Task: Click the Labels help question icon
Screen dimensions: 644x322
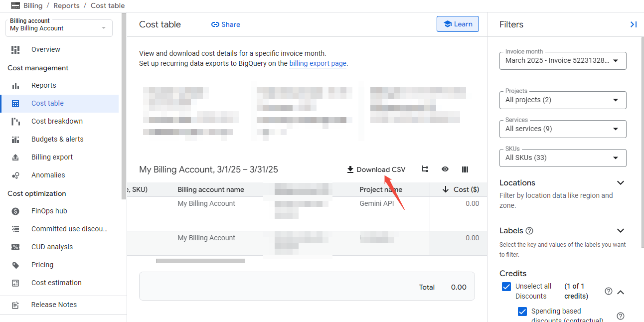Action: point(529,231)
